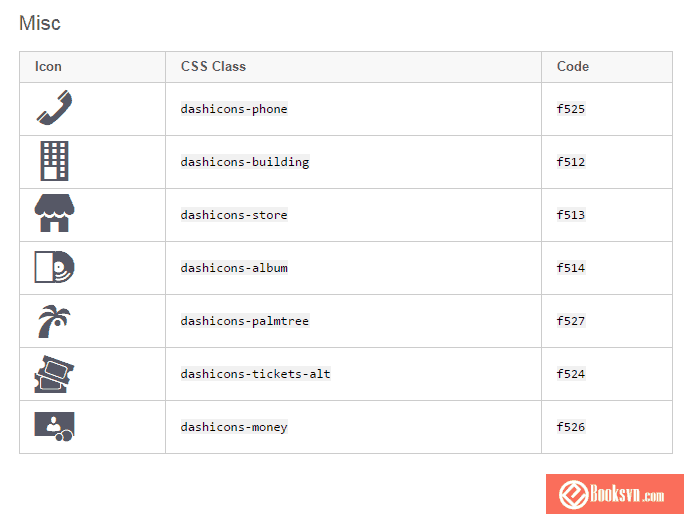Screen dimensions: 690x524
Task: Click the dashicons-store class text
Action: 234,215
